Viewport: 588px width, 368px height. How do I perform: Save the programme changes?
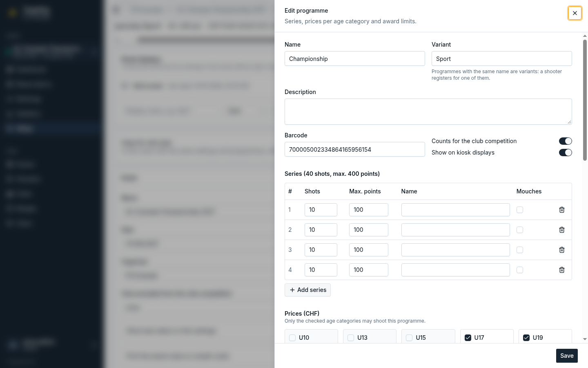567,356
